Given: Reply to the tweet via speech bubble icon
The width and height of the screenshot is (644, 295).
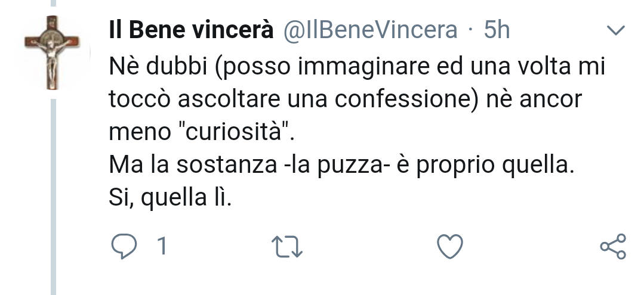Looking at the screenshot, I should [124, 246].
